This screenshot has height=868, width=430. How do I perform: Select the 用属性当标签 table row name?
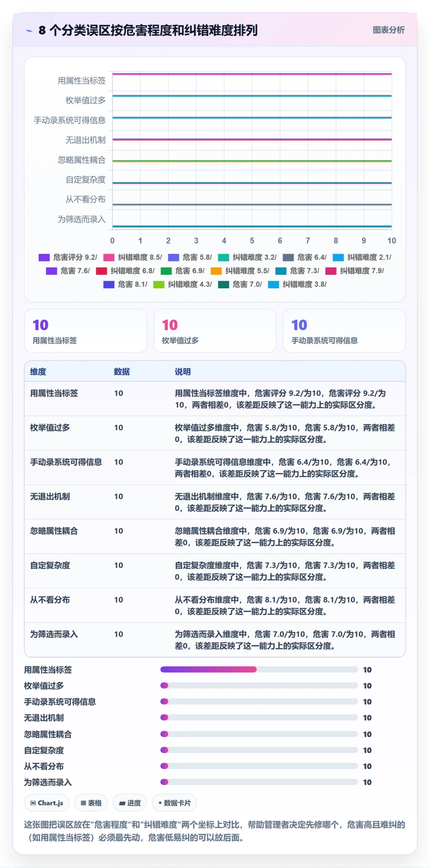point(54,393)
